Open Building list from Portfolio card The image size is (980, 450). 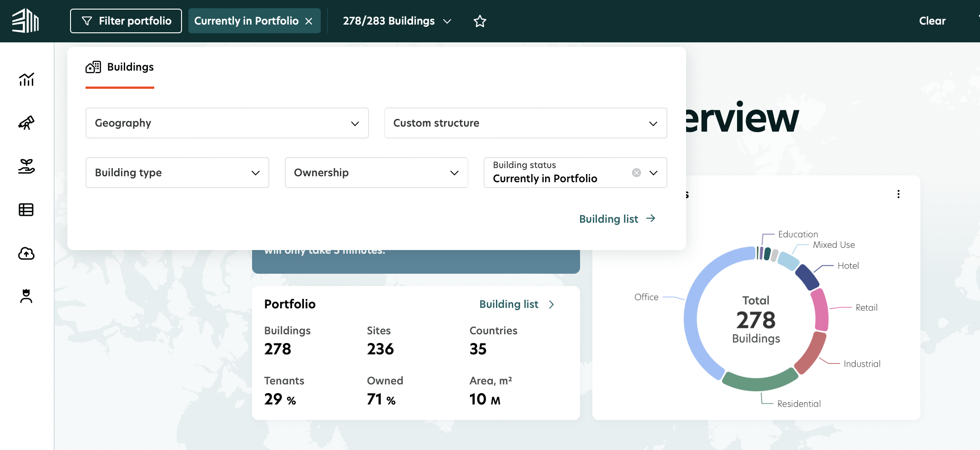[x=517, y=304]
